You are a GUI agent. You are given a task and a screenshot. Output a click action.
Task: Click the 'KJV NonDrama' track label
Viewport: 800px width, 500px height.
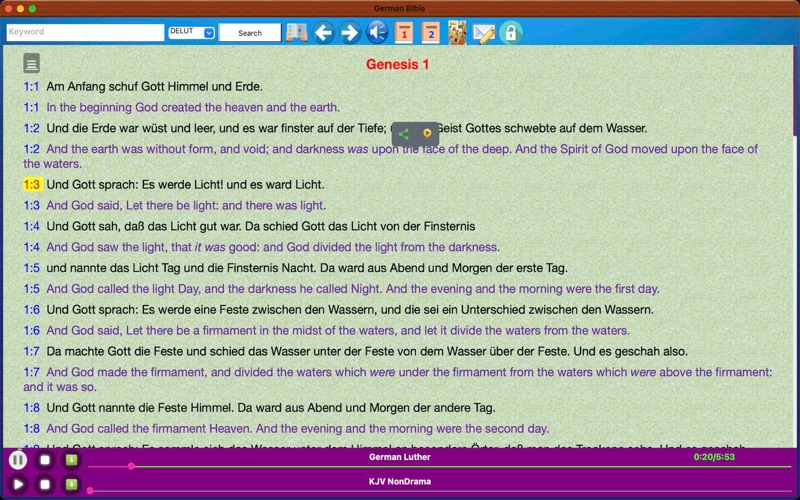click(x=400, y=481)
